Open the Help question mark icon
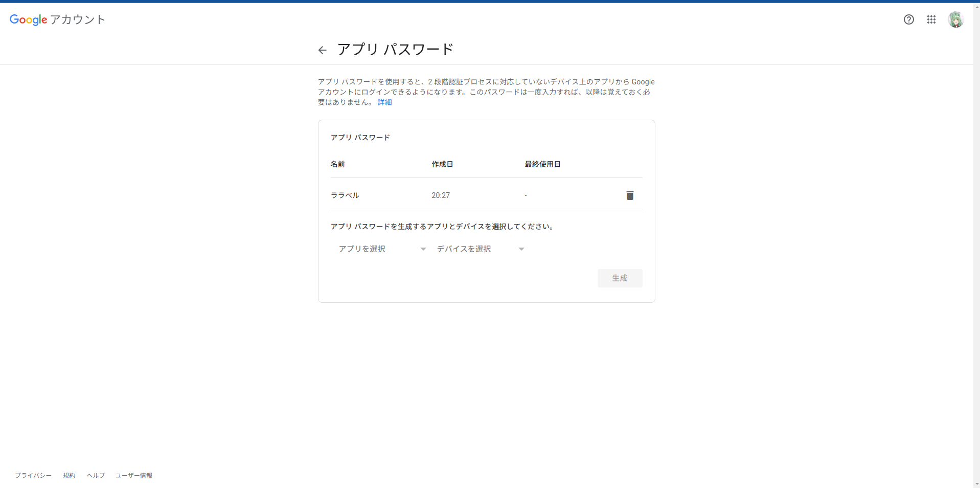Image resolution: width=980 pixels, height=488 pixels. point(909,19)
